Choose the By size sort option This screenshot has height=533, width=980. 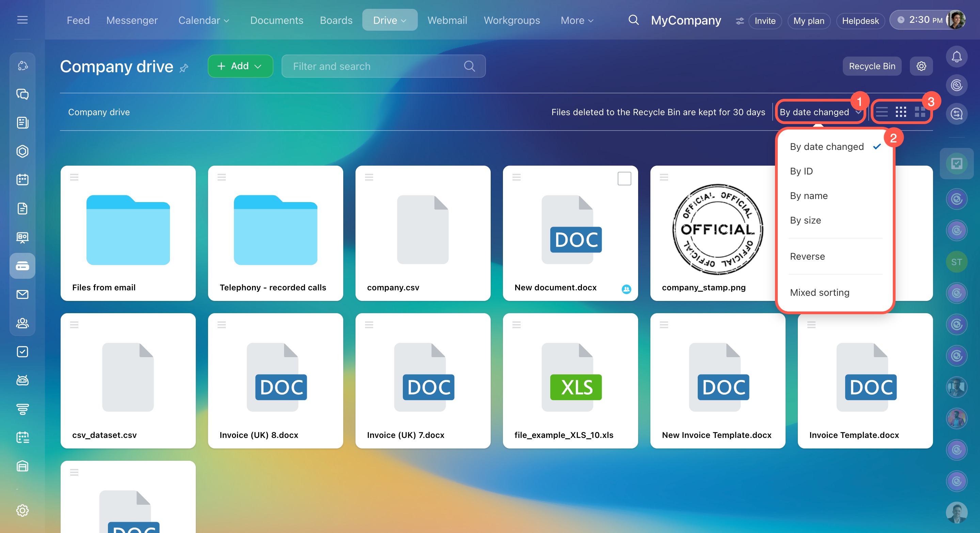point(805,220)
